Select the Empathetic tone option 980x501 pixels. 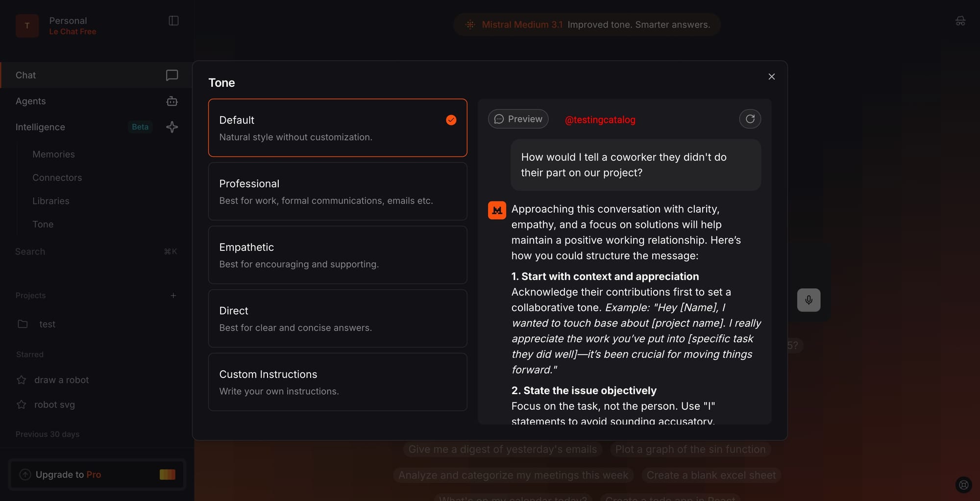(337, 255)
